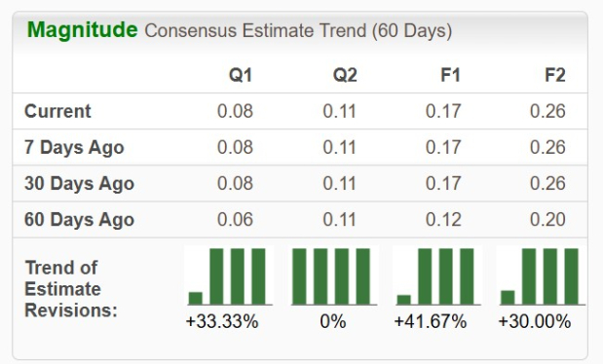The width and height of the screenshot is (603, 364).
Task: Click the 60 Days Ago F2 value 0.20
Action: tap(547, 220)
